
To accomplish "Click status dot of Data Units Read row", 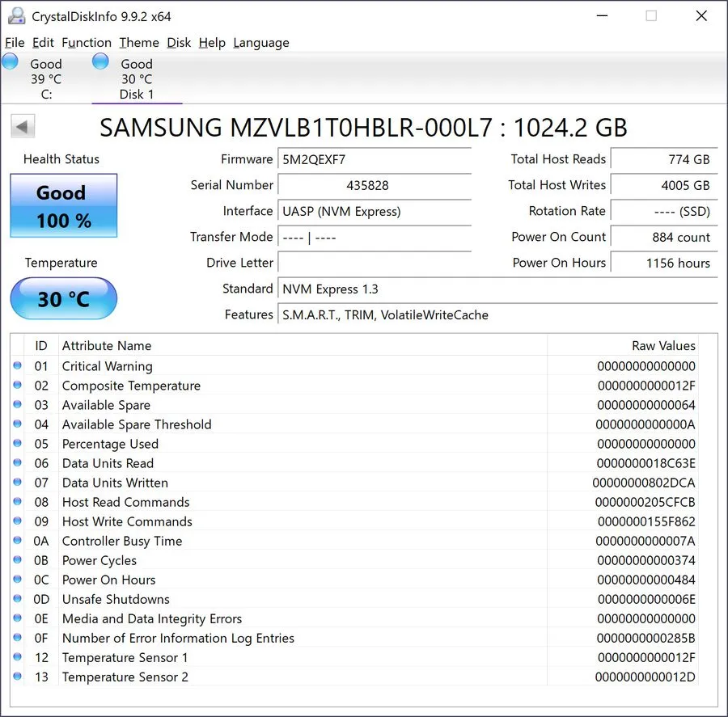I will pos(17,462).
